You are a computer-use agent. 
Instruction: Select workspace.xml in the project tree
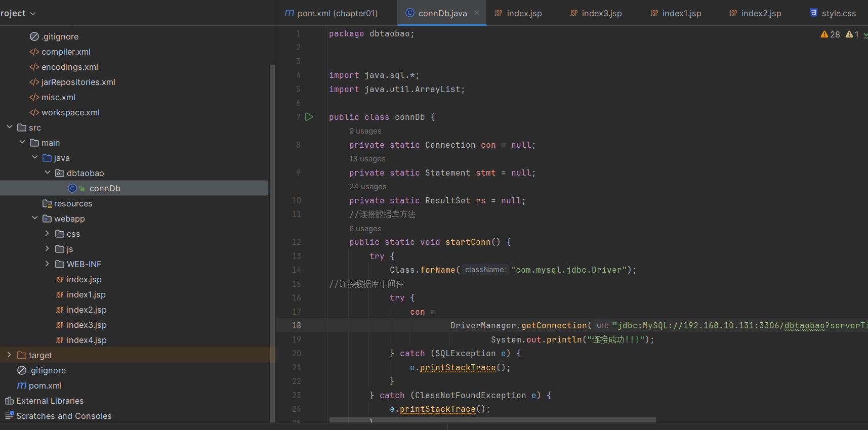[70, 112]
